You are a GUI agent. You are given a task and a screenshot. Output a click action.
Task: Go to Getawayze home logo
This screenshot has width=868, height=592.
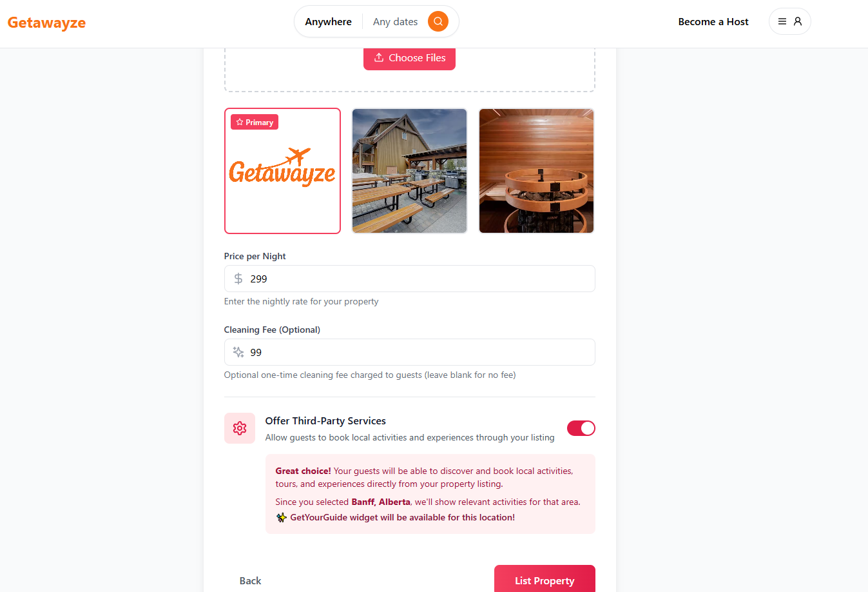[46, 23]
